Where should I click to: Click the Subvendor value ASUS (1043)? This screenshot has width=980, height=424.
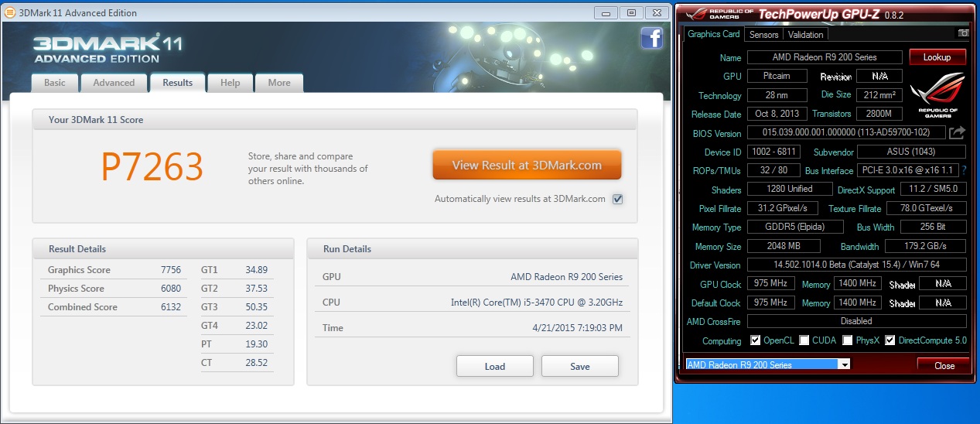911,152
